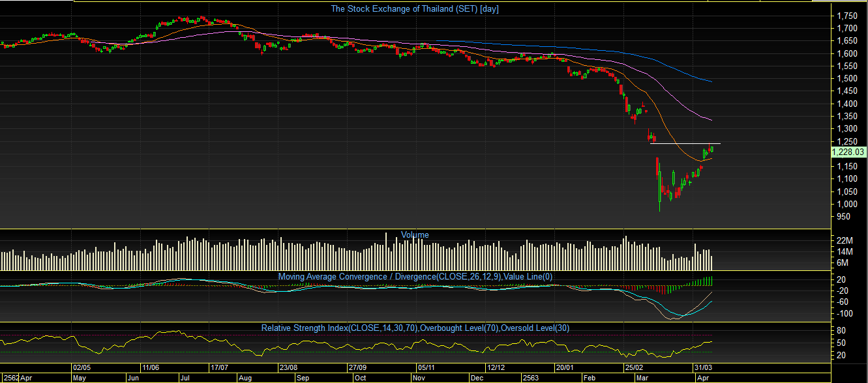Click the 'Mar' month label

pos(644,378)
